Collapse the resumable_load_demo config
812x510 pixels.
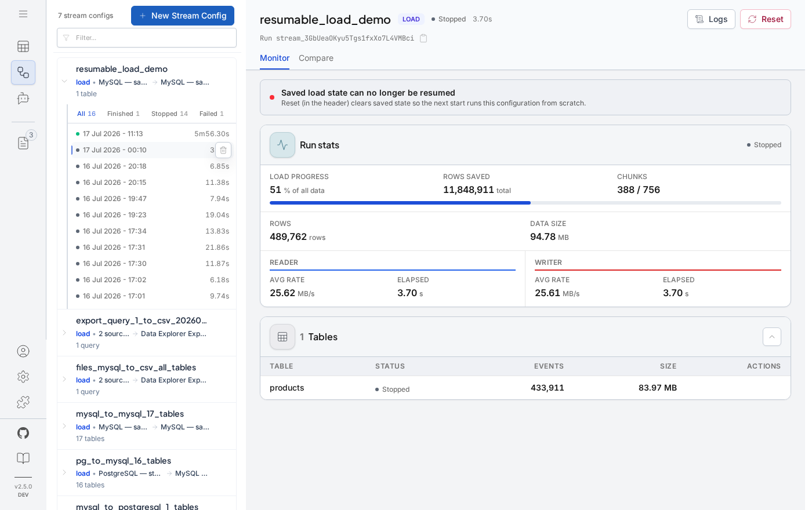click(64, 81)
